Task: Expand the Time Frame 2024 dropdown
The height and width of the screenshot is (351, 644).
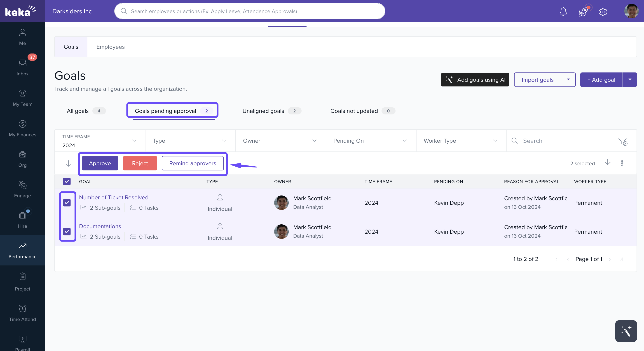Action: pos(100,141)
